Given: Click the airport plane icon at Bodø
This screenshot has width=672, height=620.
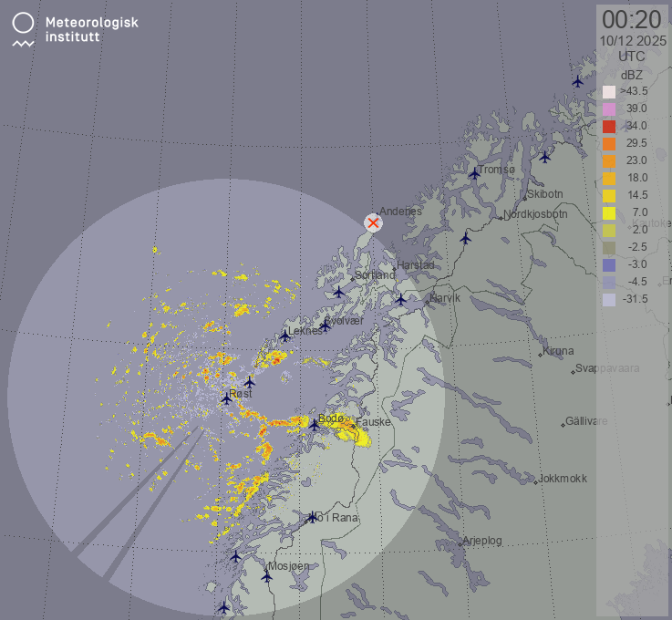Looking at the screenshot, I should click(315, 424).
